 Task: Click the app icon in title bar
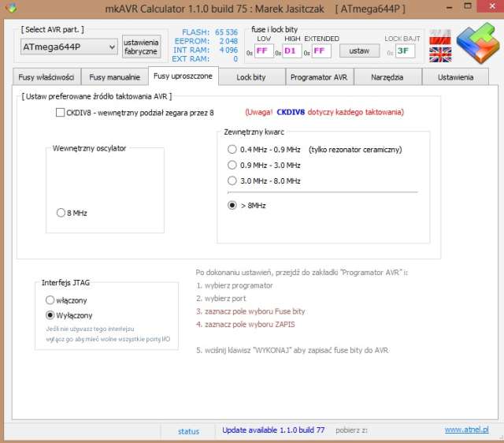(x=9, y=8)
